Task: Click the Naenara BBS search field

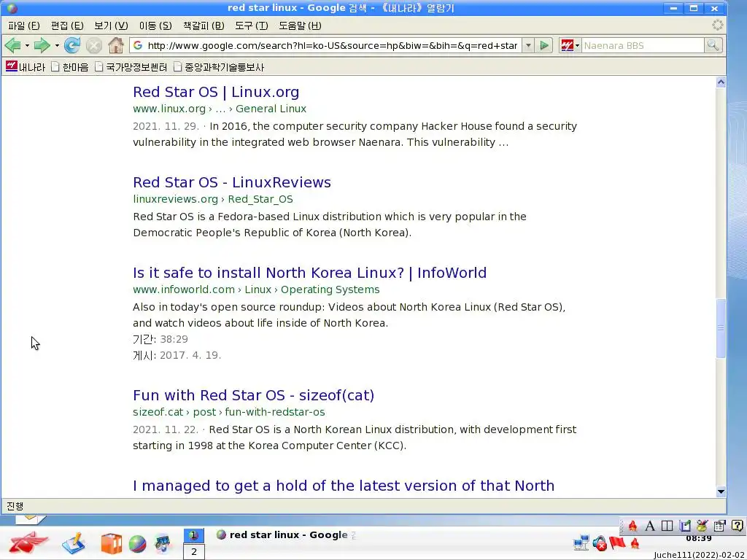Action: [x=642, y=46]
